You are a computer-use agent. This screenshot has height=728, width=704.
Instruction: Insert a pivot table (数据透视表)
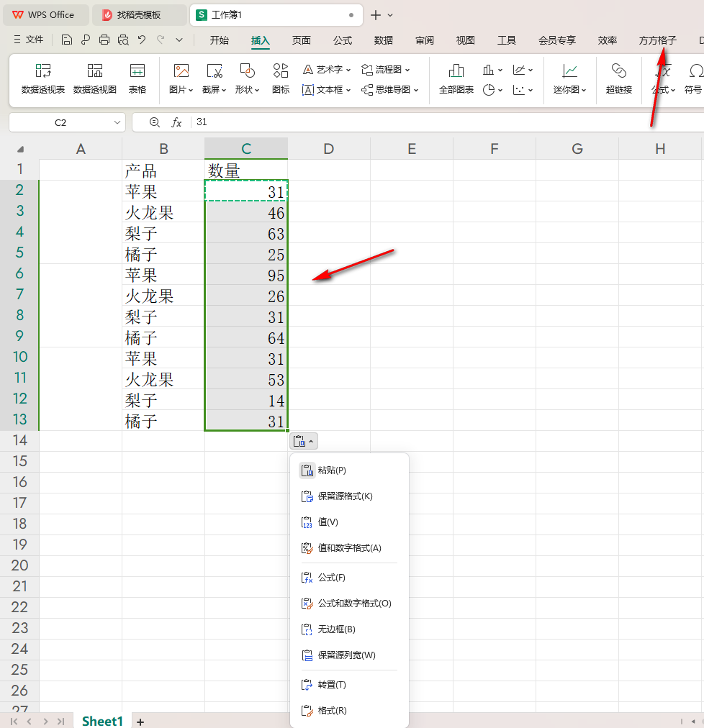point(43,78)
